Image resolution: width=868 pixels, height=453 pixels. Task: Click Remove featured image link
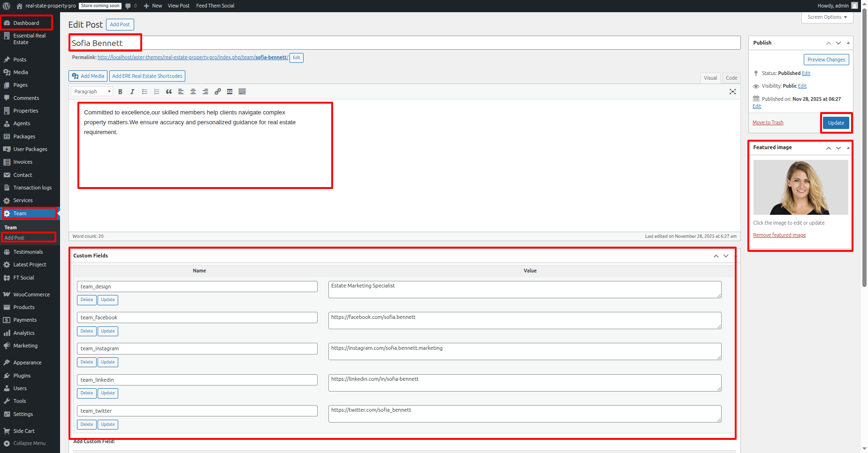pos(779,235)
